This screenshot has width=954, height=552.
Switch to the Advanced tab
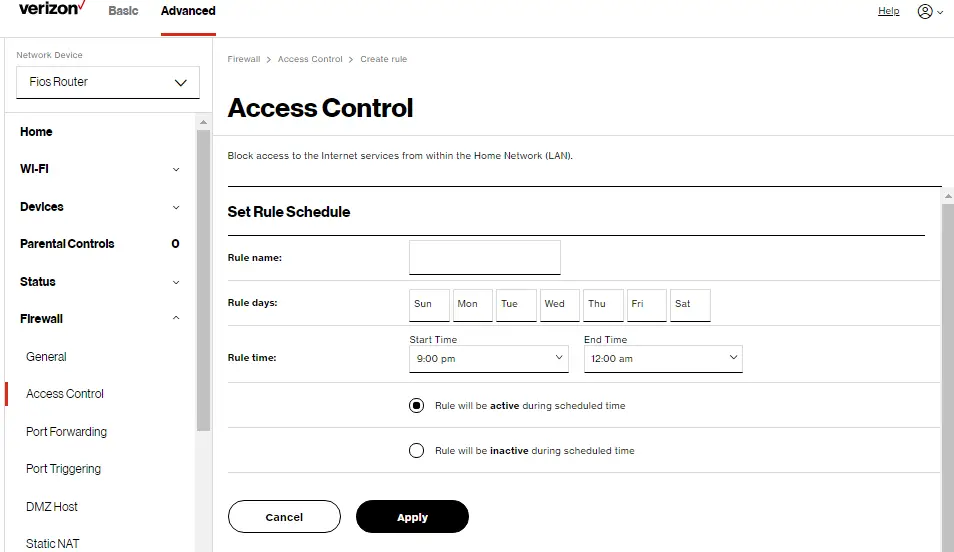pos(188,10)
